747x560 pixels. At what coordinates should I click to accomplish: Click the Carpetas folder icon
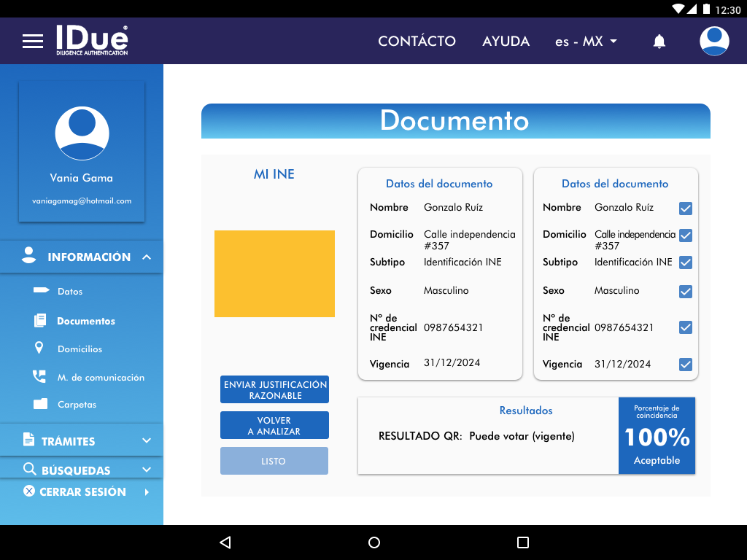40,404
